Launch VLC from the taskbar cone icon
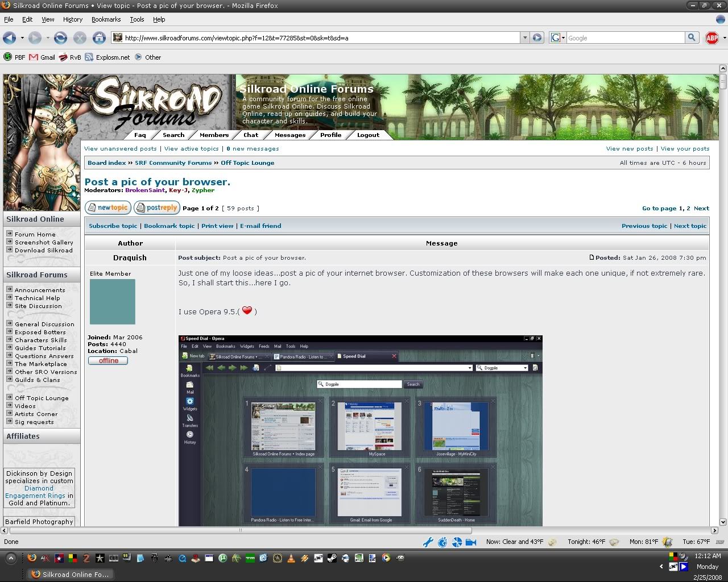 (291, 558)
